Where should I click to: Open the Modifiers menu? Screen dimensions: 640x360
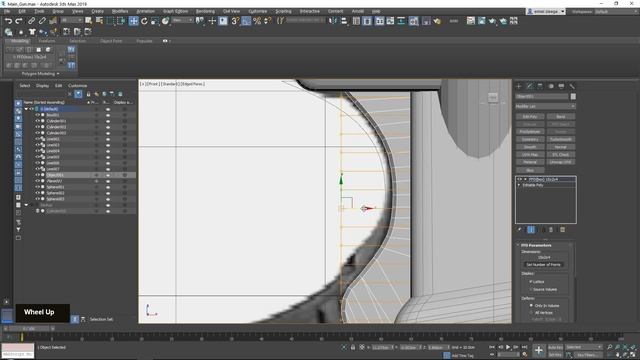[120, 11]
